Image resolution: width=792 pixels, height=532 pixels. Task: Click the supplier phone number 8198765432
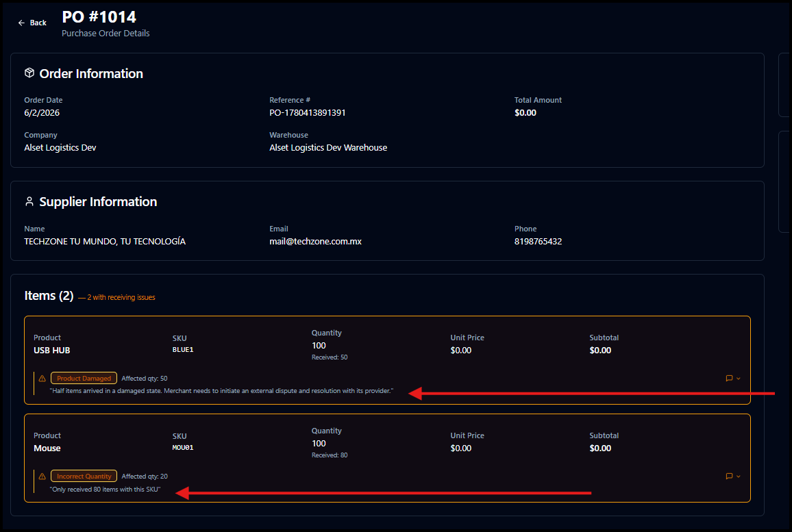(x=538, y=241)
